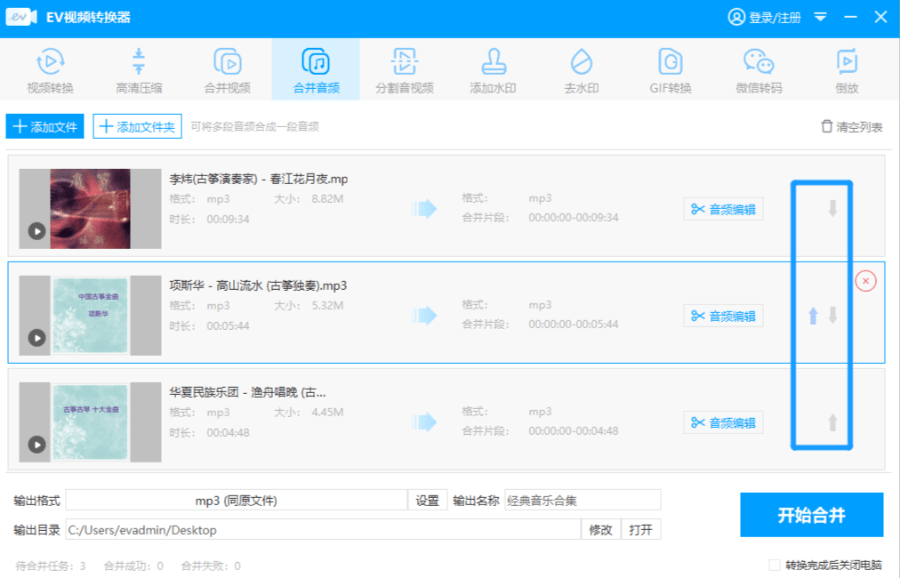Open audio editor for the 项斯华 track

pyautogui.click(x=724, y=315)
